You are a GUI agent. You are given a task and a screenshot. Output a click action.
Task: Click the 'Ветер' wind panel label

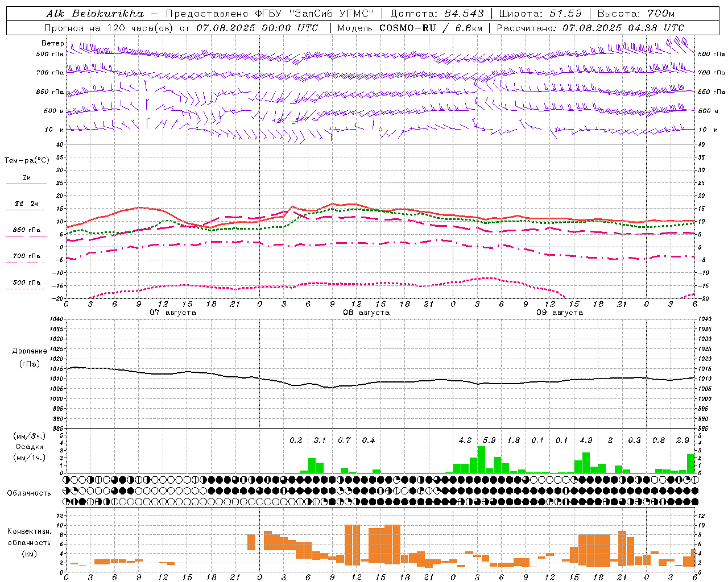[x=52, y=43]
